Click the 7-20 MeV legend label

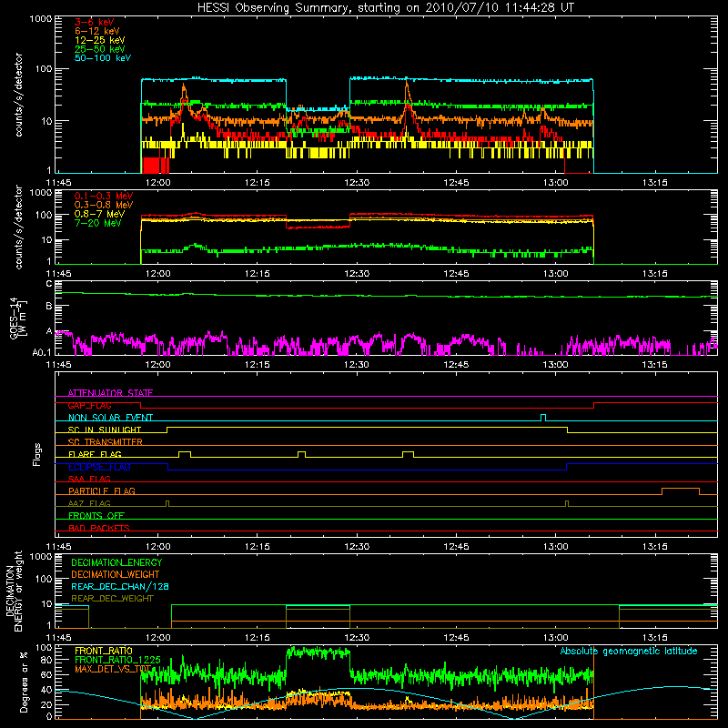pyautogui.click(x=98, y=223)
